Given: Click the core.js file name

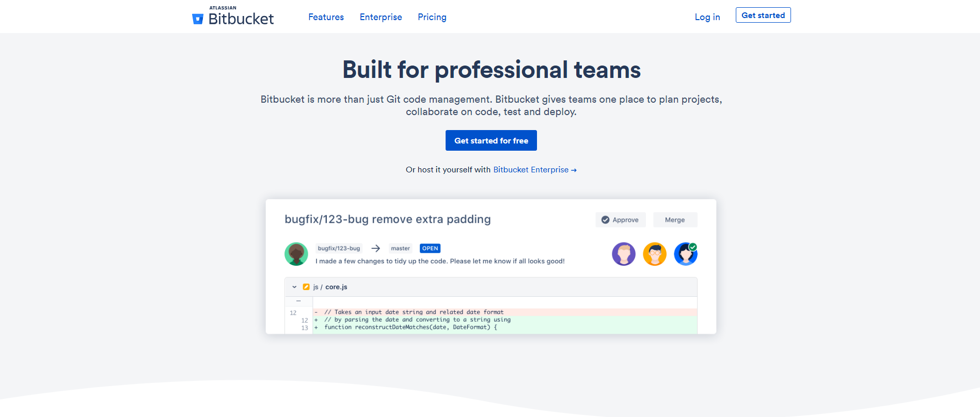Looking at the screenshot, I should [336, 287].
